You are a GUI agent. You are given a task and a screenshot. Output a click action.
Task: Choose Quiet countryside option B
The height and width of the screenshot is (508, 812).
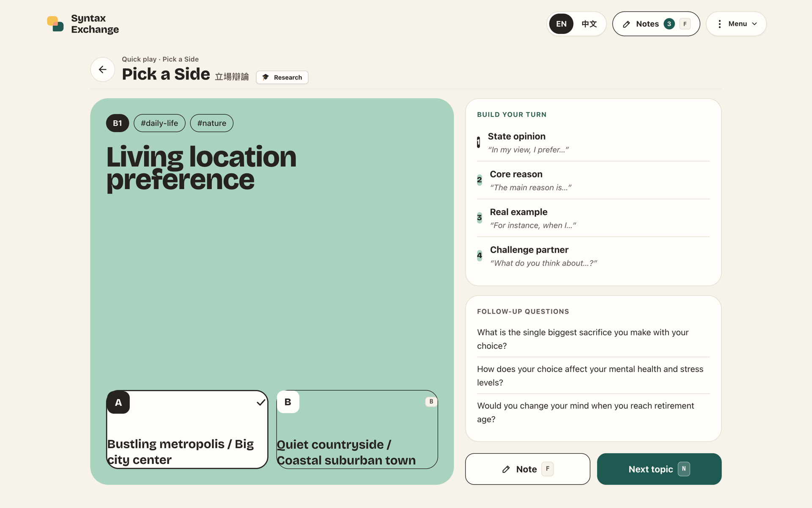tap(357, 429)
